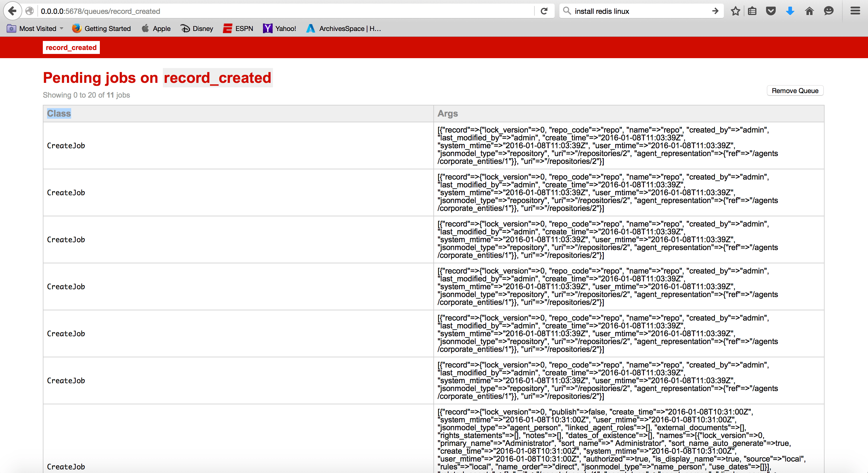
Task: Open the record_created queue link
Action: click(71, 47)
